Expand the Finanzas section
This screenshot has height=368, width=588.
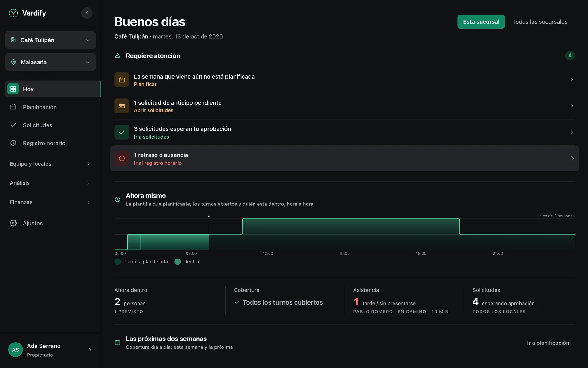pyautogui.click(x=50, y=202)
